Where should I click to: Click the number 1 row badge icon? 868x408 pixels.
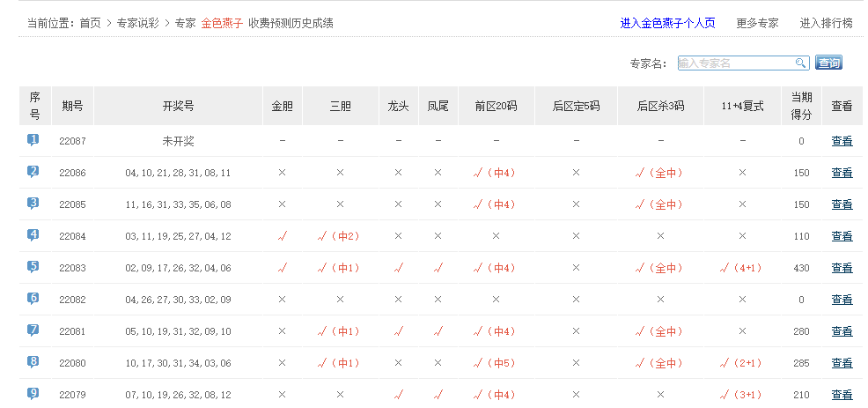(x=33, y=139)
